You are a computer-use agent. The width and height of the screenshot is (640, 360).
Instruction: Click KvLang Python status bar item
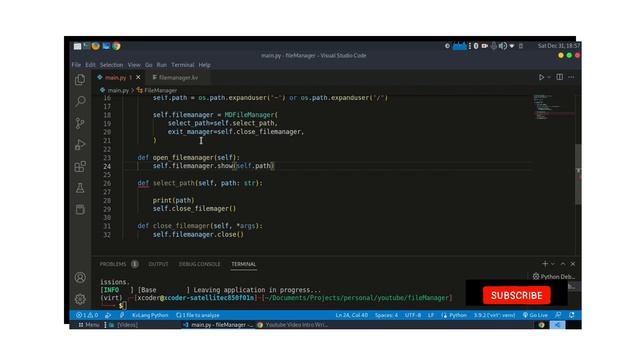coord(150,315)
